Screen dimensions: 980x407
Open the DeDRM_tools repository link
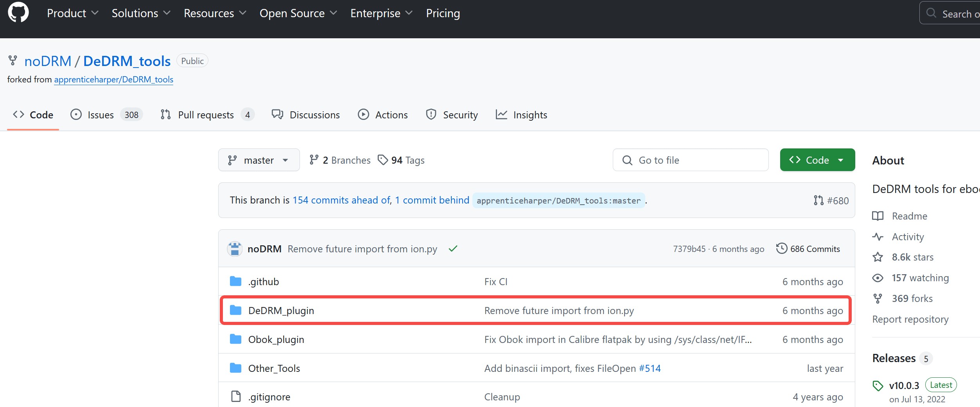[x=127, y=61]
